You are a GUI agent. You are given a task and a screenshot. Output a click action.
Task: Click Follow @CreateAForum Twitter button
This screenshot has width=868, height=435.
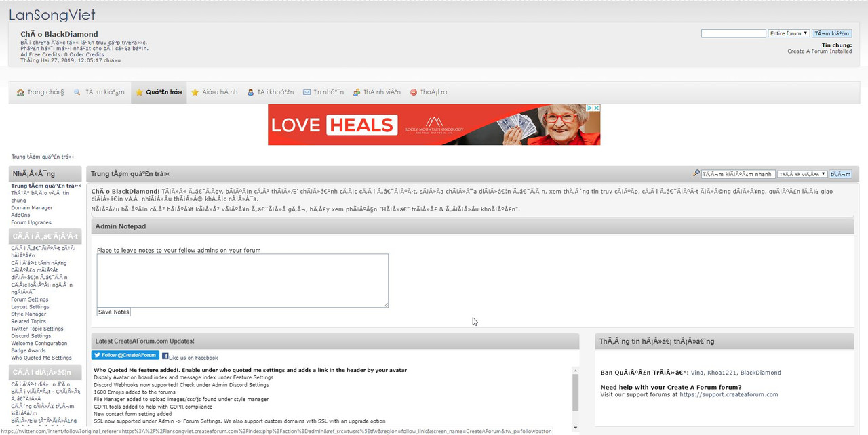tap(125, 355)
